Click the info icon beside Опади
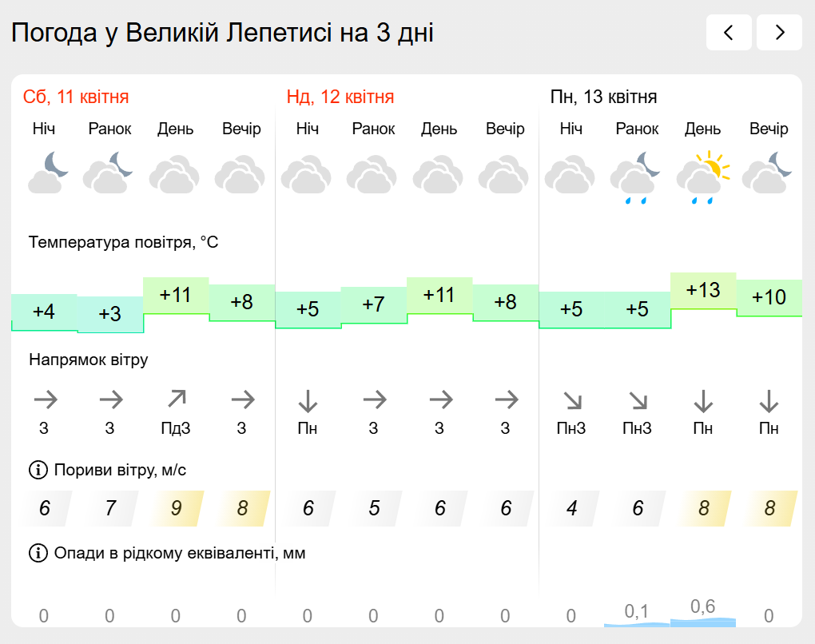Image resolution: width=815 pixels, height=644 pixels. pyautogui.click(x=38, y=553)
